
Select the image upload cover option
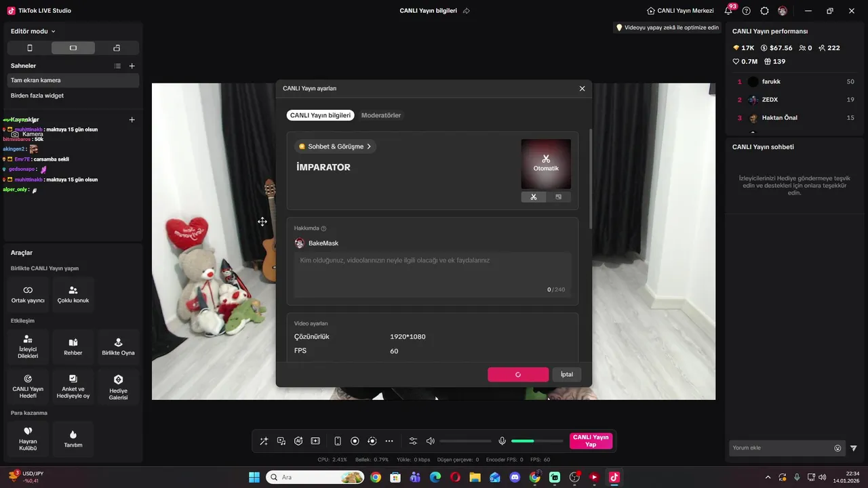558,197
